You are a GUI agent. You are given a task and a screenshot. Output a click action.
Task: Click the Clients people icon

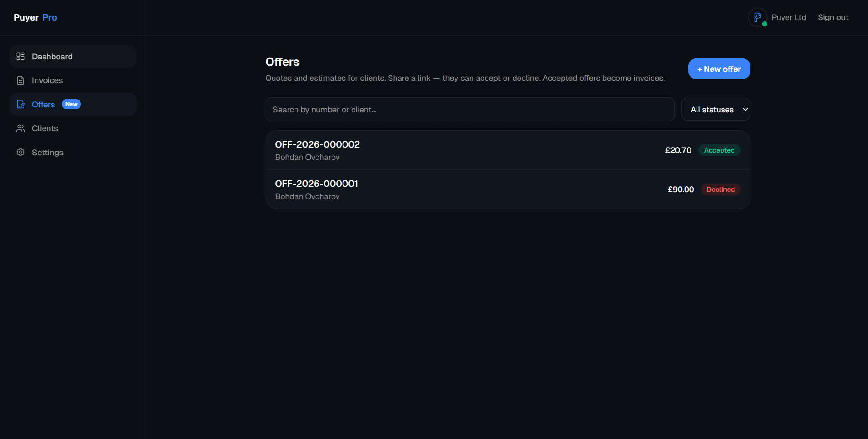21,128
